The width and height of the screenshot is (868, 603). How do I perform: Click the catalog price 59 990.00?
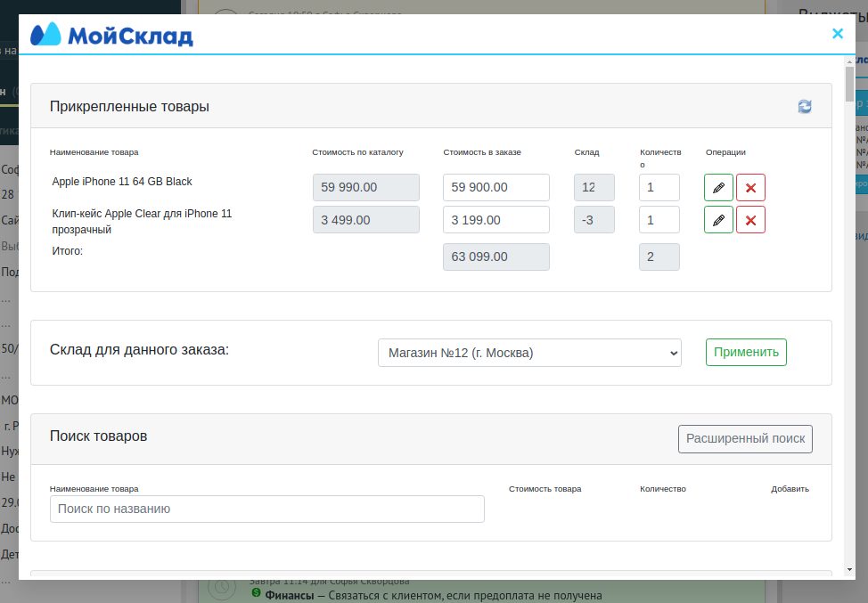[x=366, y=188]
